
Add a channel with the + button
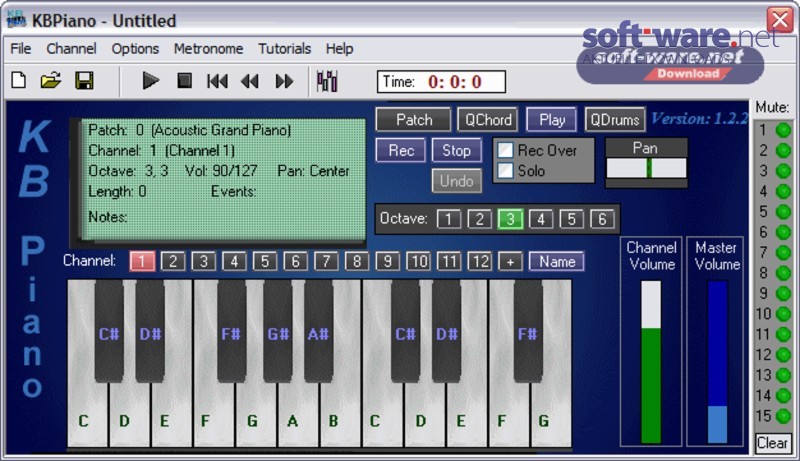coord(510,262)
